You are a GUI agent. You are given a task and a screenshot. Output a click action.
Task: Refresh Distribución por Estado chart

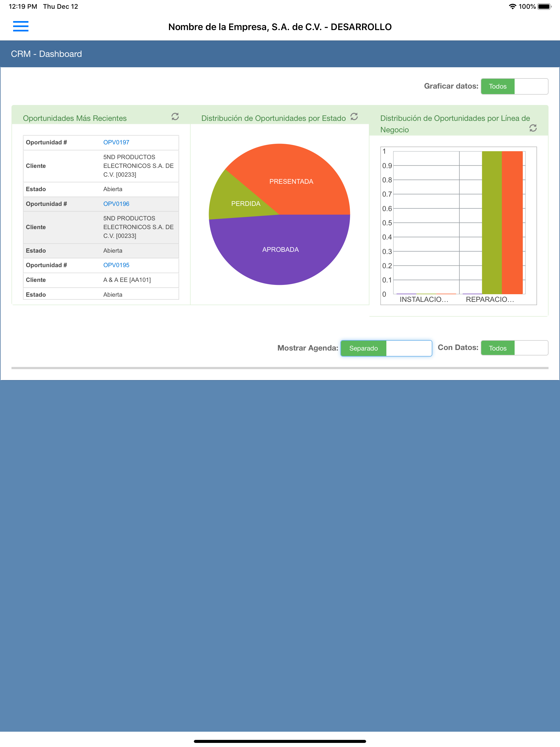pos(354,116)
